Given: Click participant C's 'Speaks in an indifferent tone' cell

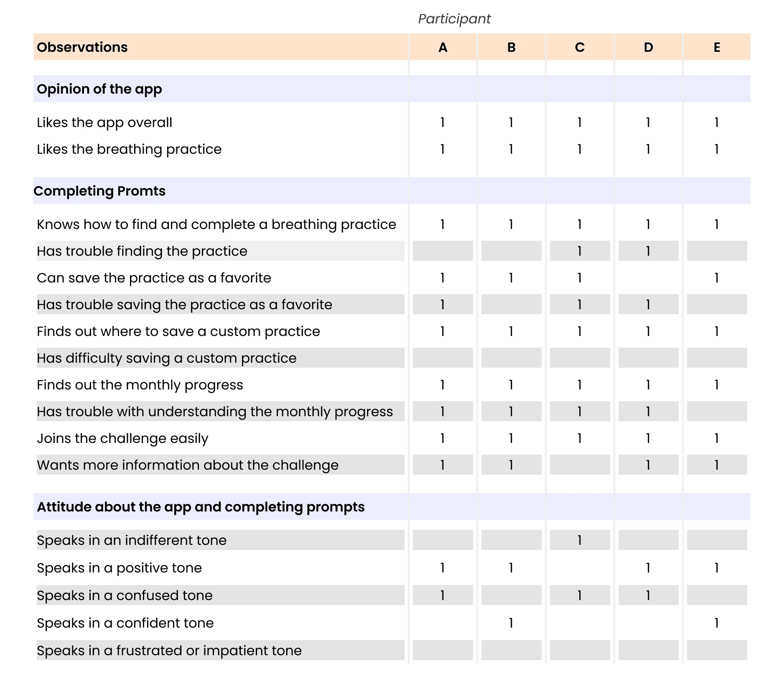Looking at the screenshot, I should click(580, 540).
